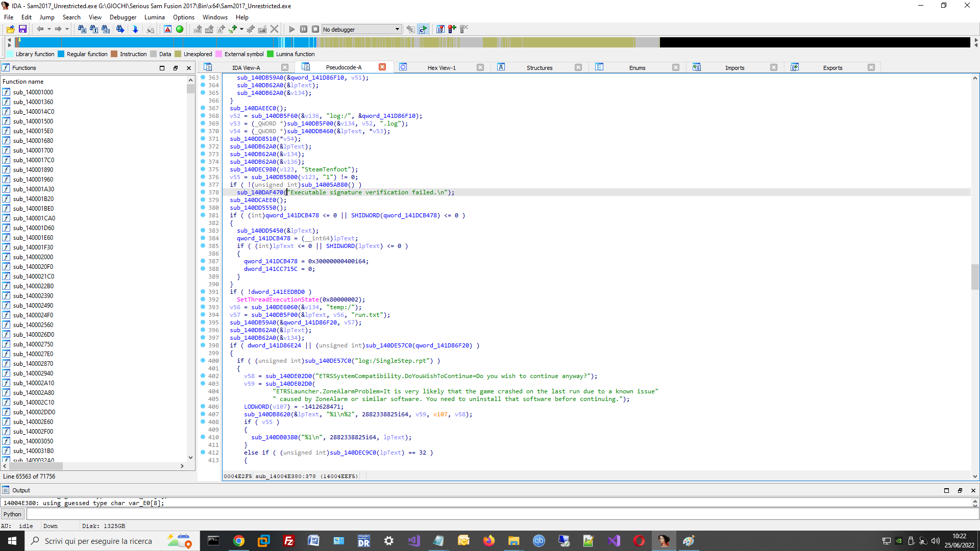
Task: Select function sub_140001890 in Functions list
Action: click(x=34, y=169)
